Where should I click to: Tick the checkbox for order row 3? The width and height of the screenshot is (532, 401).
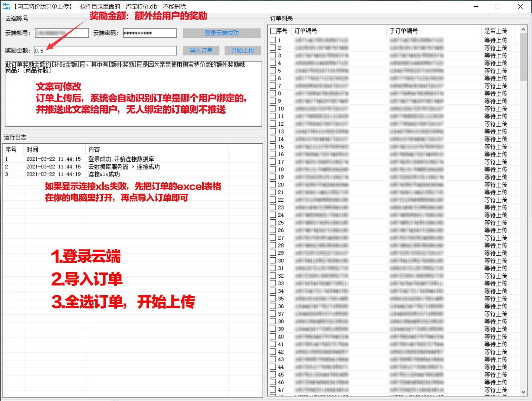click(x=273, y=55)
